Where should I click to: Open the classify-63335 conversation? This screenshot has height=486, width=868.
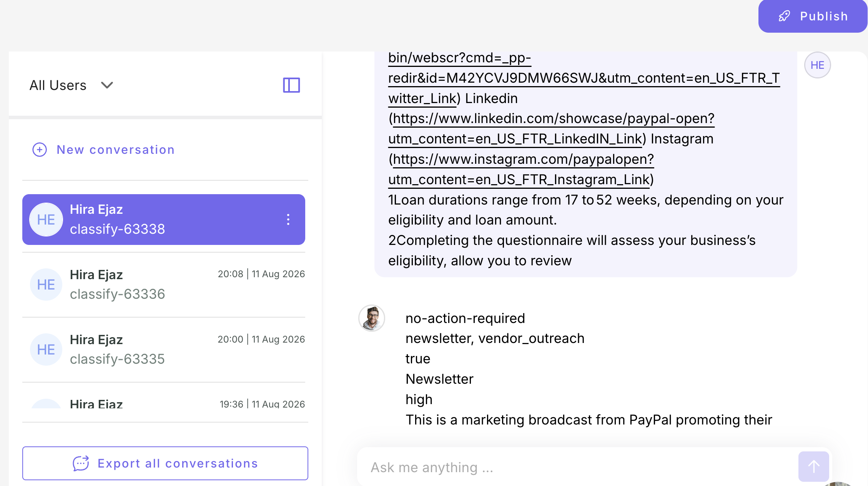coord(164,350)
